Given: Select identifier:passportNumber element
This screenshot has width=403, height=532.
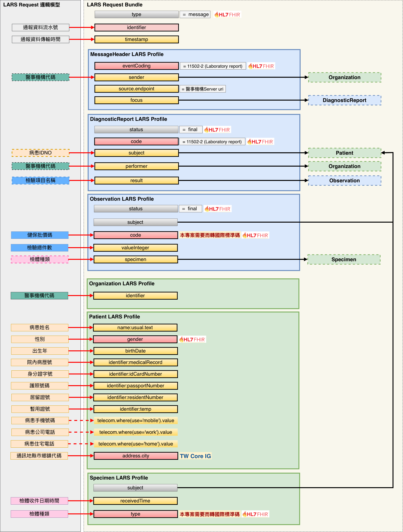Looking at the screenshot, I should pos(136,386).
